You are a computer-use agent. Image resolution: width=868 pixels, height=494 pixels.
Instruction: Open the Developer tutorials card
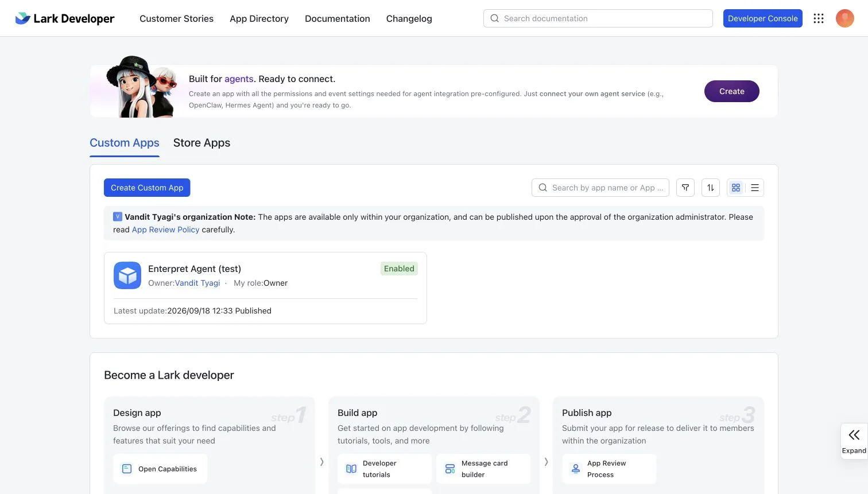tap(385, 469)
